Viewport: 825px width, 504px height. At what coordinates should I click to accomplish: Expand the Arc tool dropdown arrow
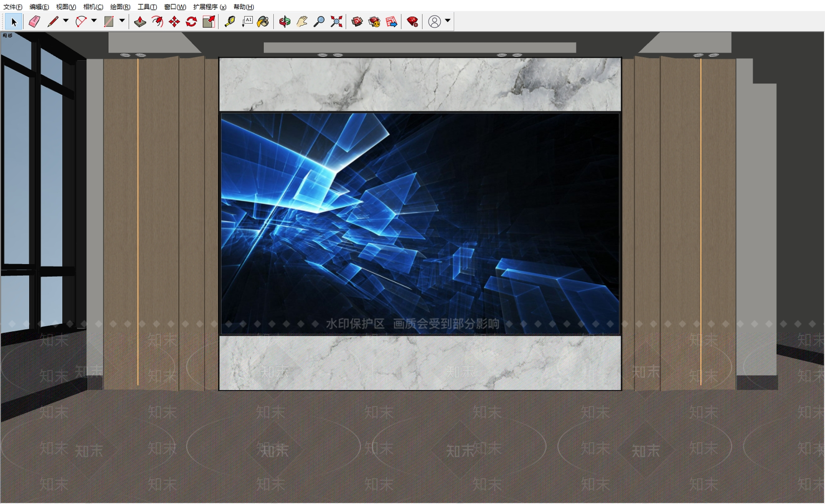coord(94,21)
